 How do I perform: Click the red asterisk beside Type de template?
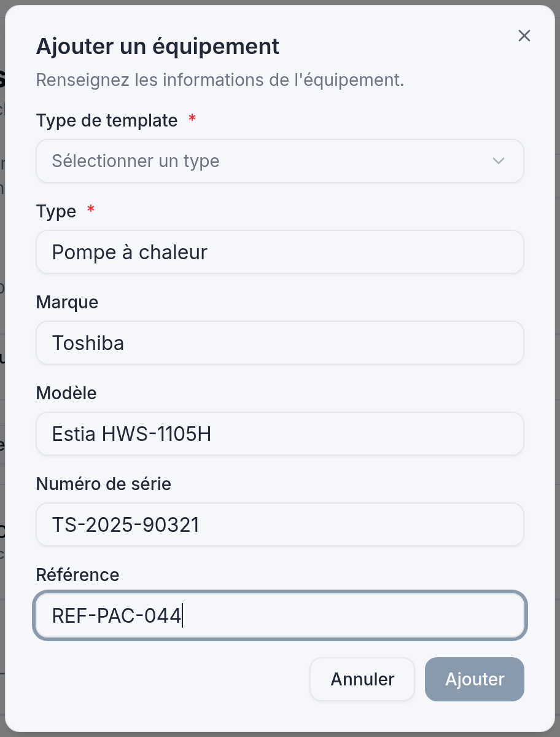pos(192,119)
